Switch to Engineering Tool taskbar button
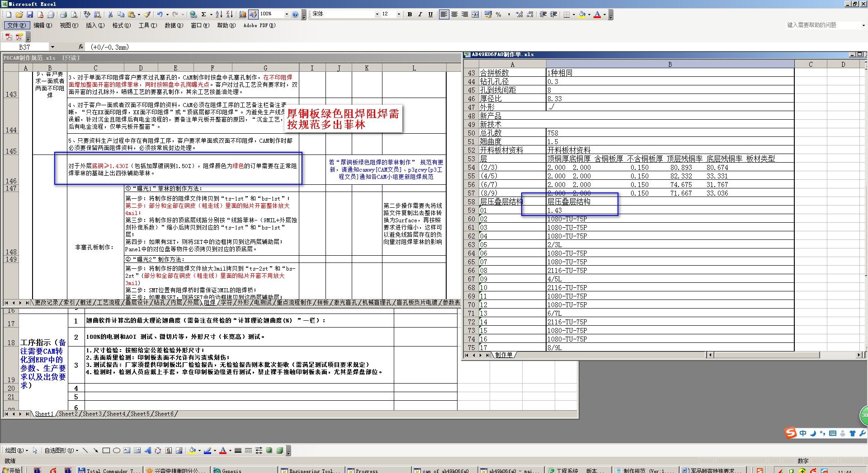The image size is (868, 473). (311, 470)
